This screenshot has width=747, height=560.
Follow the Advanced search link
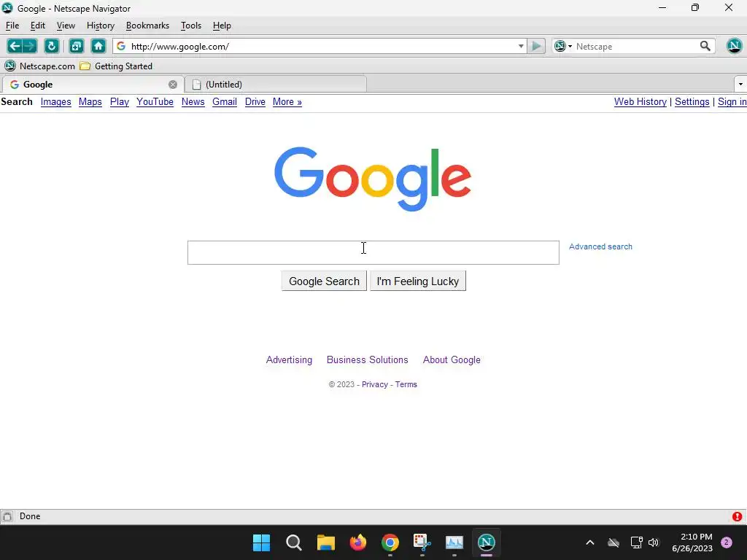tap(600, 246)
